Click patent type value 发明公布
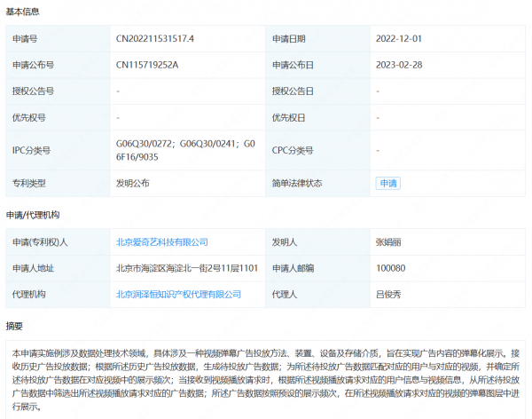This screenshot has height=419, width=532. pos(133,183)
